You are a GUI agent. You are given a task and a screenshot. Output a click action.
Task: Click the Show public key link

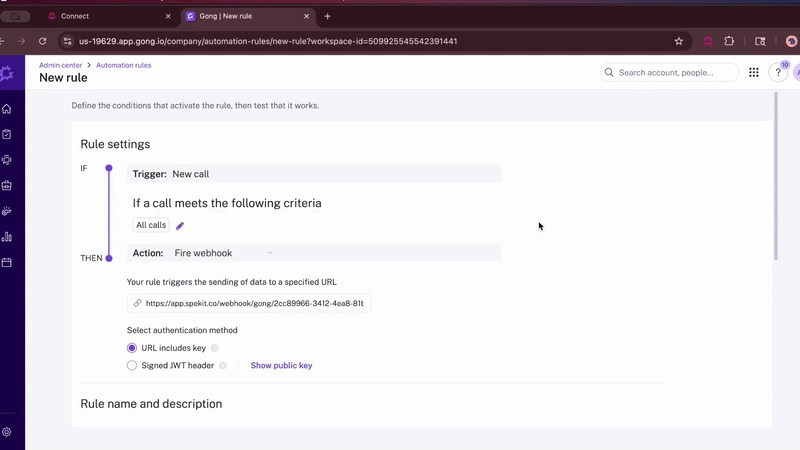coord(281,366)
